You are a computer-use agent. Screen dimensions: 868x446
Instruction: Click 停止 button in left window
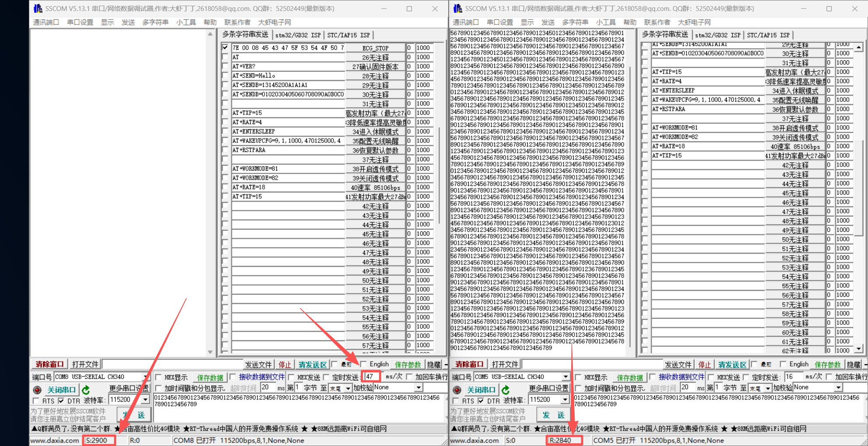(x=285, y=364)
